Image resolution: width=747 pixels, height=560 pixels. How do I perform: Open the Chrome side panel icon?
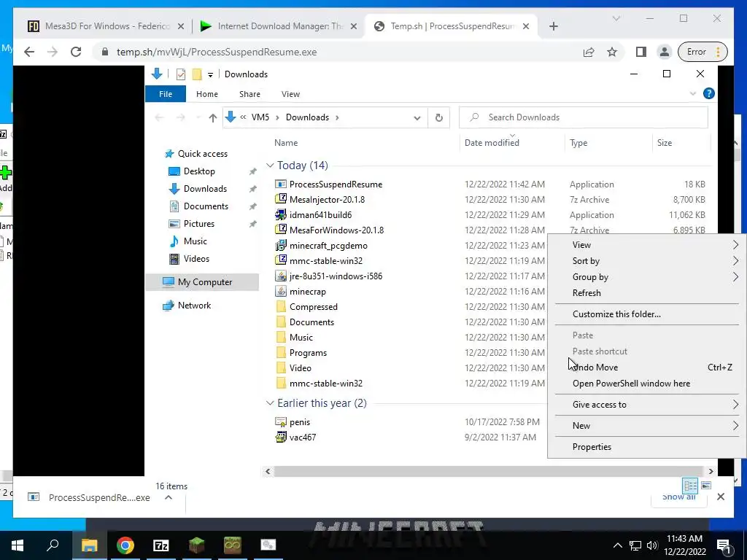(640, 52)
